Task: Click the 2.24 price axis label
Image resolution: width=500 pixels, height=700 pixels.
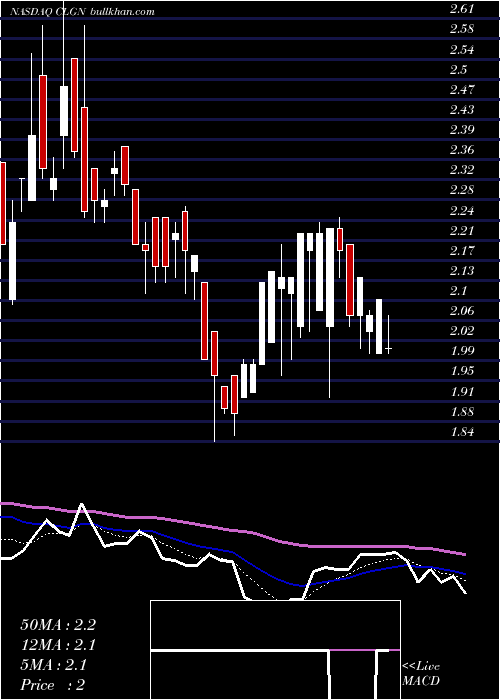Action: pos(461,211)
